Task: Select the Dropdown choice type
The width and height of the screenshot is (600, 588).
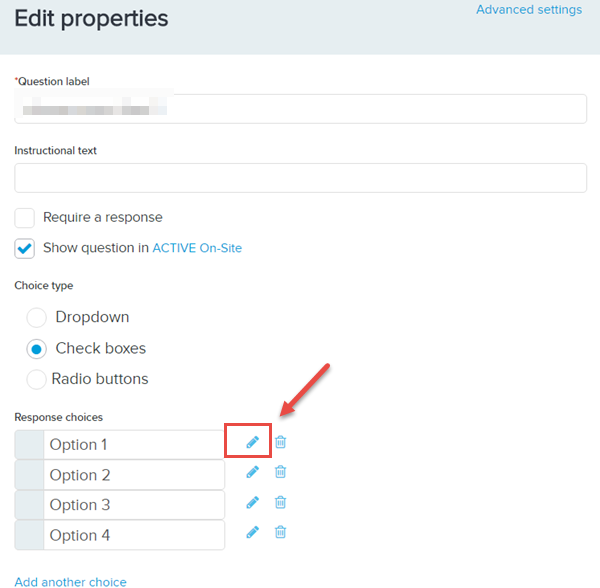Action: pos(36,318)
